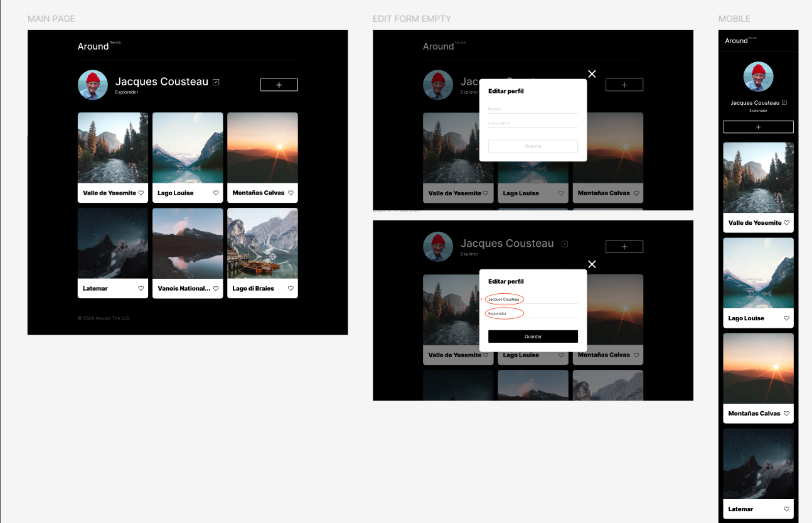The image size is (812, 523).
Task: Toggle heart on Valle de Yosemite in Mobile frame
Action: pyautogui.click(x=787, y=223)
